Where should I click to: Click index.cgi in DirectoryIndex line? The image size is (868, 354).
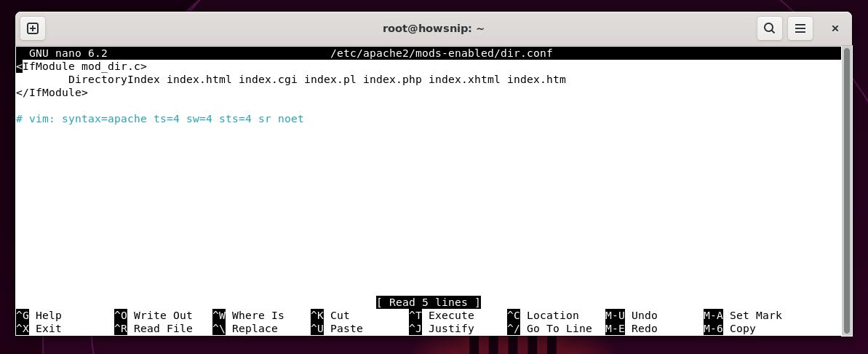click(x=268, y=80)
